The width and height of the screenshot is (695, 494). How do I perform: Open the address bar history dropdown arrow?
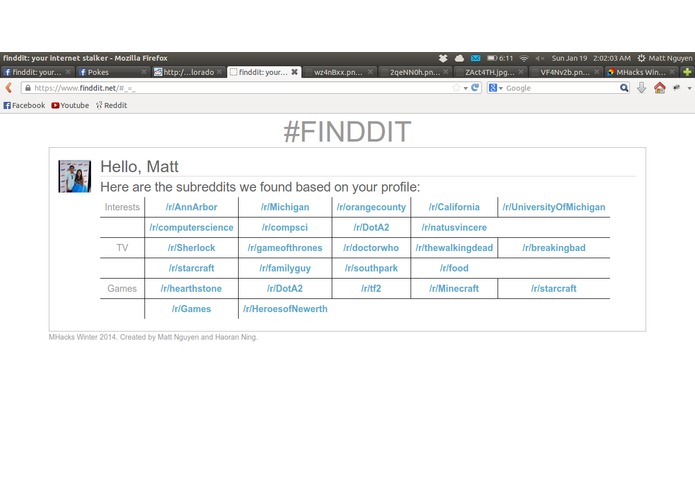(465, 88)
